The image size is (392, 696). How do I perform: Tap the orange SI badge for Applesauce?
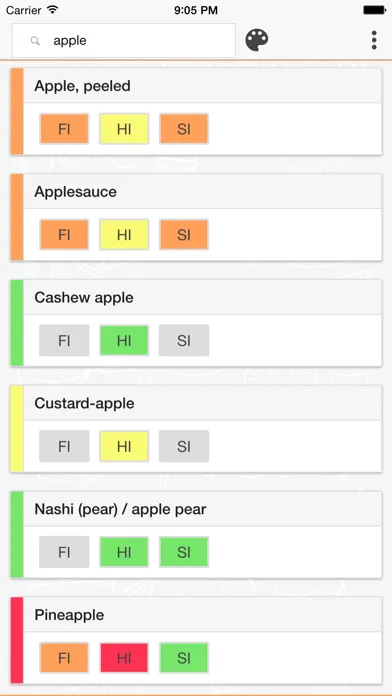(184, 235)
